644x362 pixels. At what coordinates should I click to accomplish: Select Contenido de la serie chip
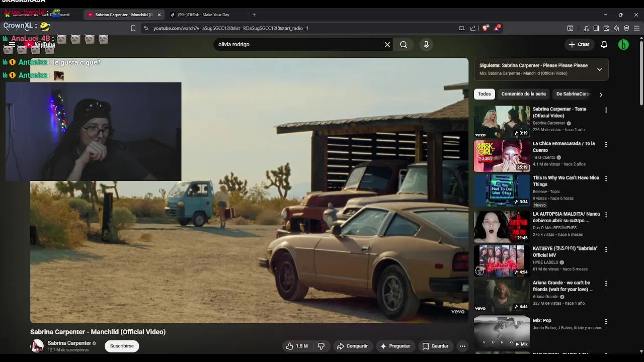point(523,94)
